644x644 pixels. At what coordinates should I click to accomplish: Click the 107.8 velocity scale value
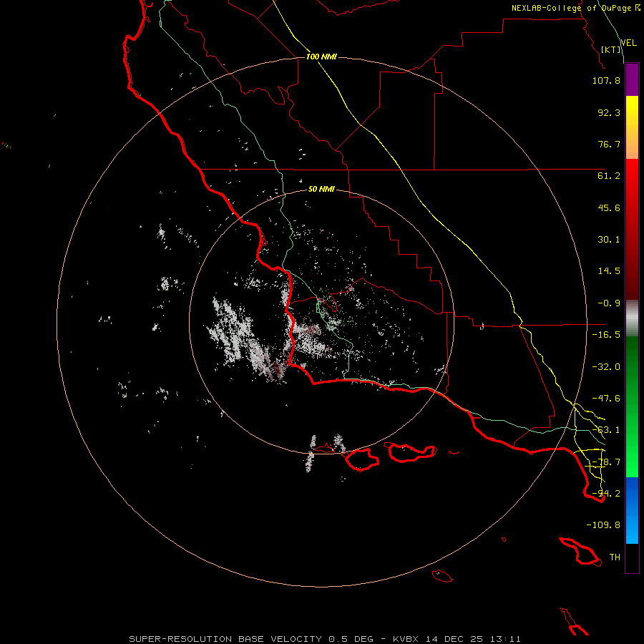tap(606, 80)
